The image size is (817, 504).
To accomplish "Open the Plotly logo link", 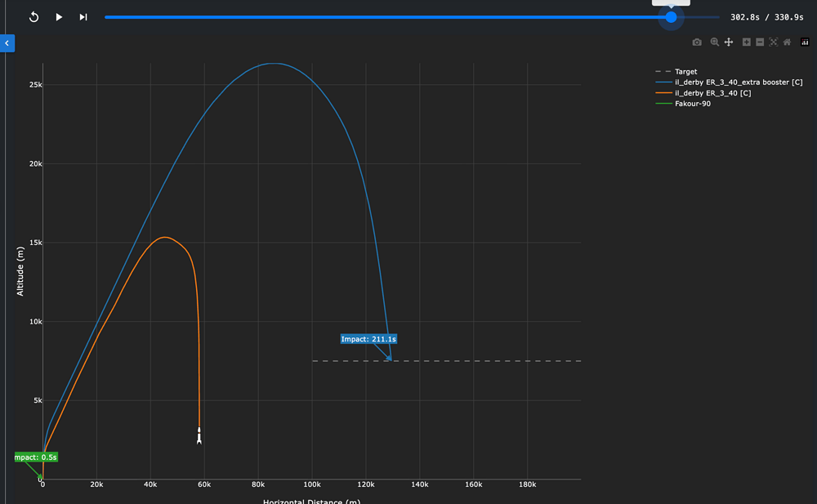I will coord(805,42).
